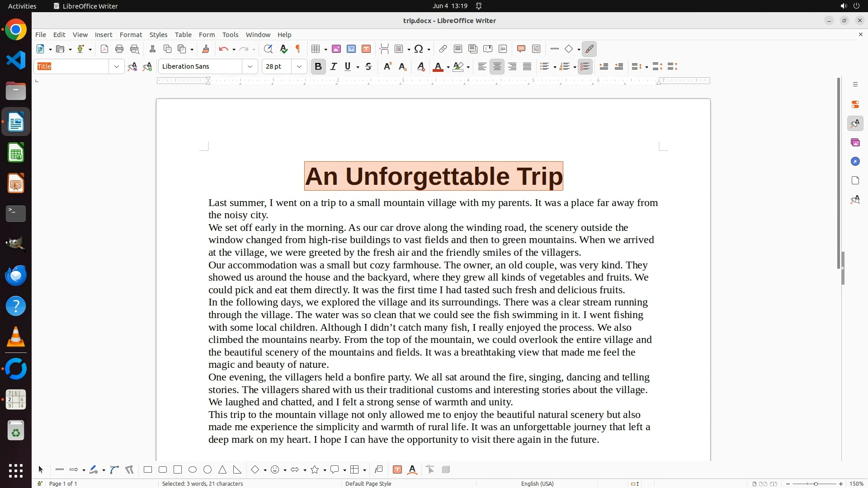The height and width of the screenshot is (488, 868).
Task: Insert a special character with Omega icon
Action: (x=419, y=49)
